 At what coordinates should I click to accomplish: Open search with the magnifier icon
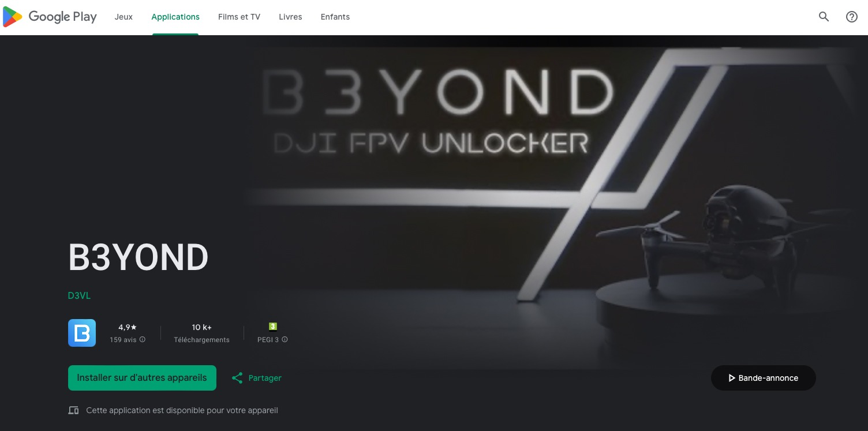pos(824,17)
